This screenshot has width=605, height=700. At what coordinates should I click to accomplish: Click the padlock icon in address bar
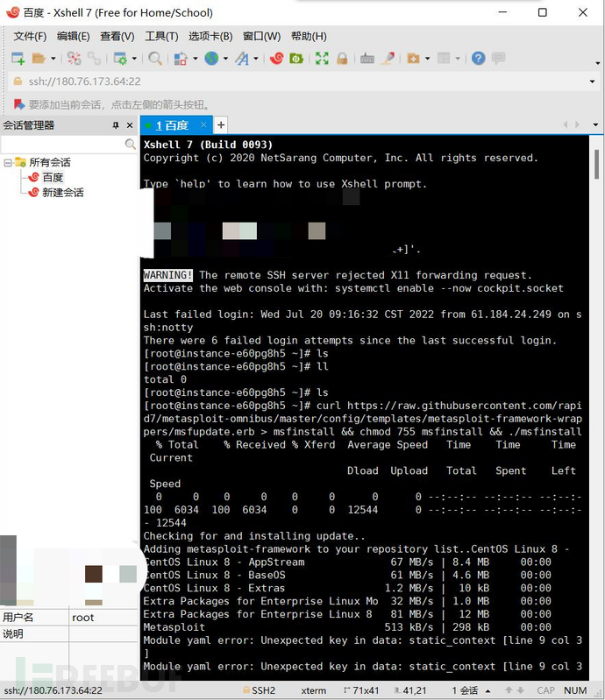pyautogui.click(x=18, y=81)
